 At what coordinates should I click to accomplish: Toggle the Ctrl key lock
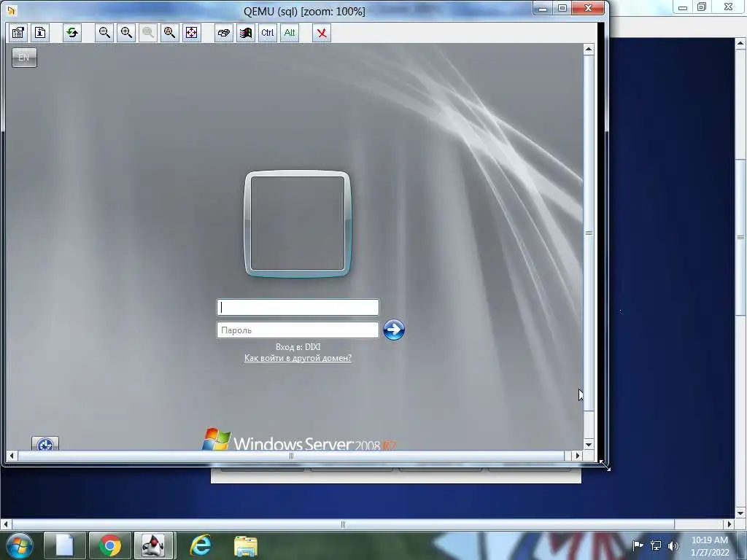tap(267, 33)
